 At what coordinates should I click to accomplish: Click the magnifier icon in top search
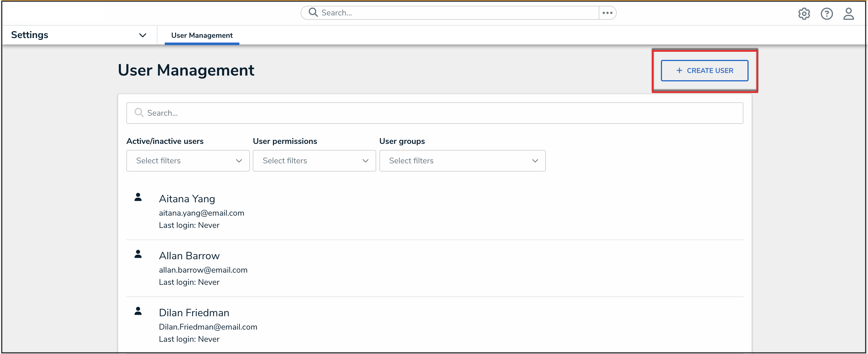(x=313, y=12)
